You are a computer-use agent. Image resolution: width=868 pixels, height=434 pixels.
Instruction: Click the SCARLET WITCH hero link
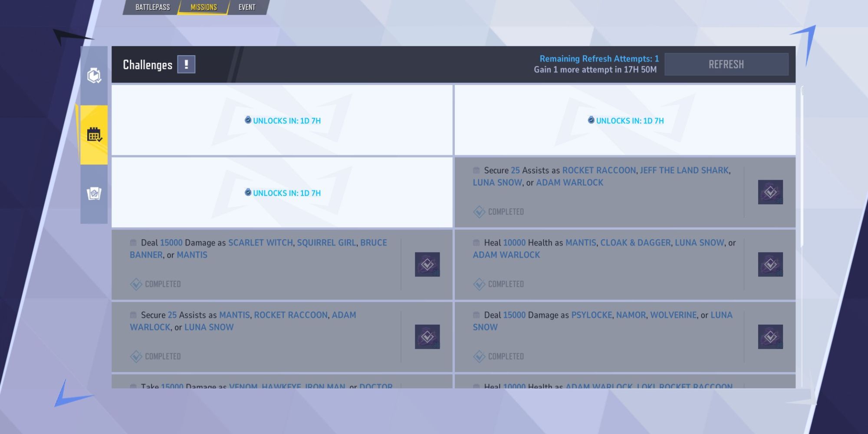[x=260, y=243]
